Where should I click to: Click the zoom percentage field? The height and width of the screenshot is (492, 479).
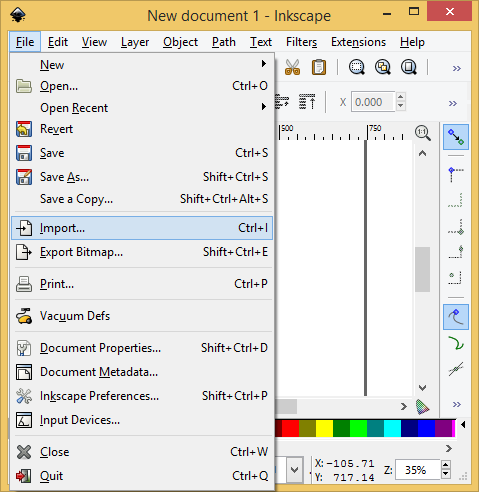click(418, 470)
